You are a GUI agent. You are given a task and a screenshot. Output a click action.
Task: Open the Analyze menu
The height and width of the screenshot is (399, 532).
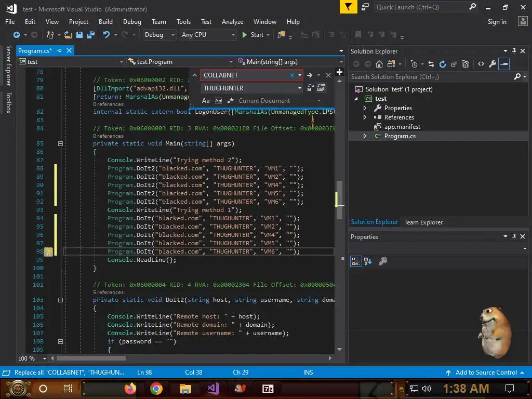232,22
